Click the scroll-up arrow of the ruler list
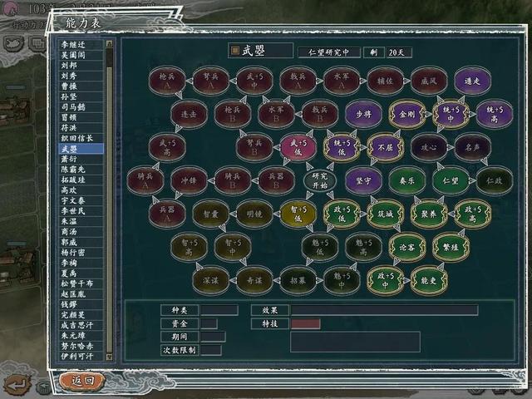 [x=109, y=43]
